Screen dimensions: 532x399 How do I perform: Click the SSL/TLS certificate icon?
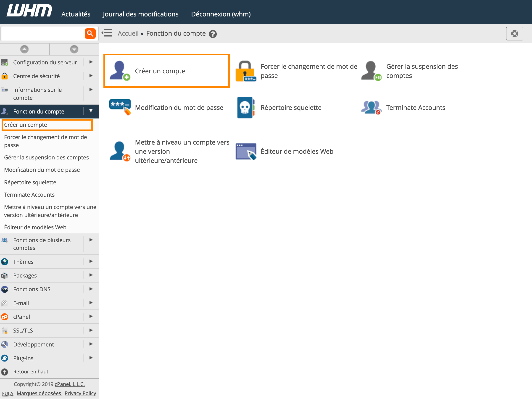tap(5, 330)
